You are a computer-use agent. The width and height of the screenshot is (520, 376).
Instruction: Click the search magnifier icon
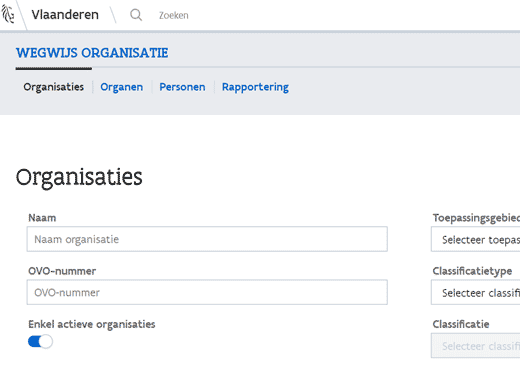coord(136,15)
